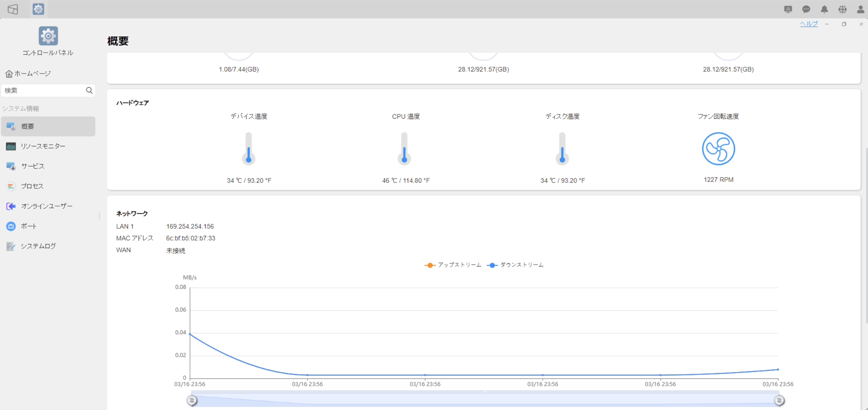Click the システムログ document icon
This screenshot has height=410, width=868.
[11, 246]
